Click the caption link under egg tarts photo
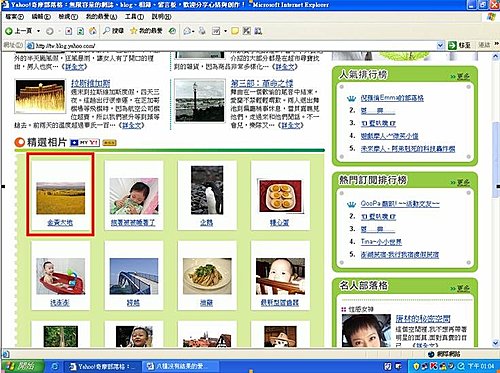Screen dimensions: 500x373 pyautogui.click(x=279, y=222)
